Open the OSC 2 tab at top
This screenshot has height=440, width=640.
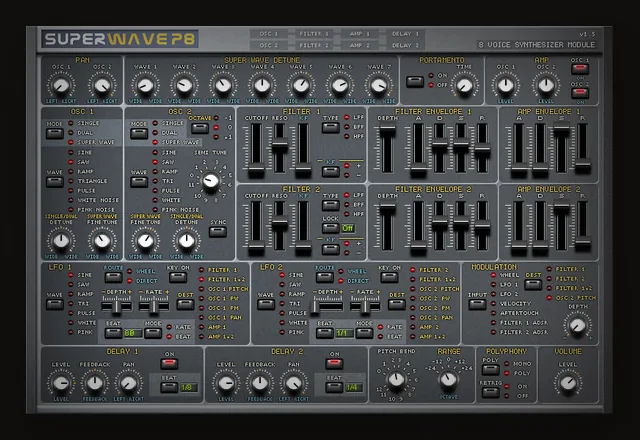[x=269, y=45]
